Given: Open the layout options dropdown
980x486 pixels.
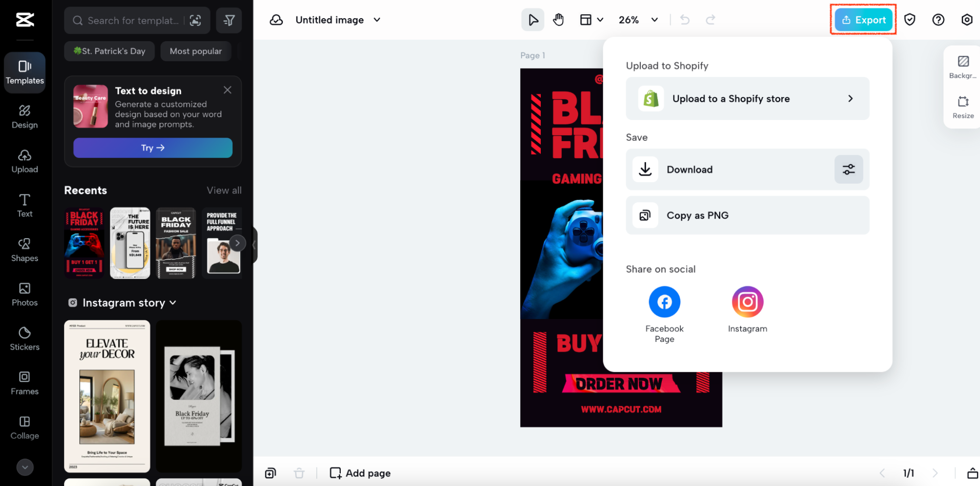Looking at the screenshot, I should tap(591, 20).
